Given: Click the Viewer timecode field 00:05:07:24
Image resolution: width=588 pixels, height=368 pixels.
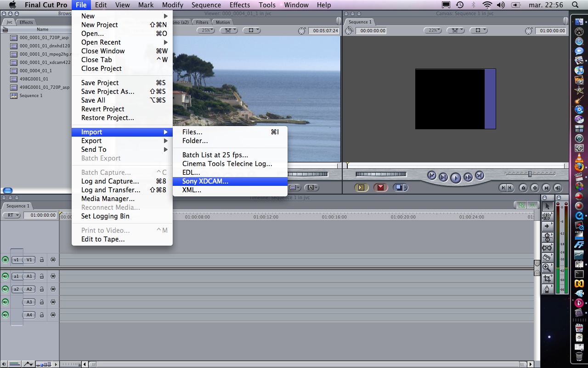Looking at the screenshot, I should pos(324,31).
